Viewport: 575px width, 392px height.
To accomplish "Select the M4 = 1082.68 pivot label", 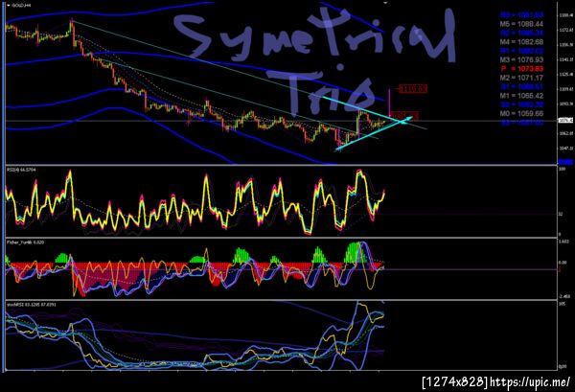I will coord(521,42).
